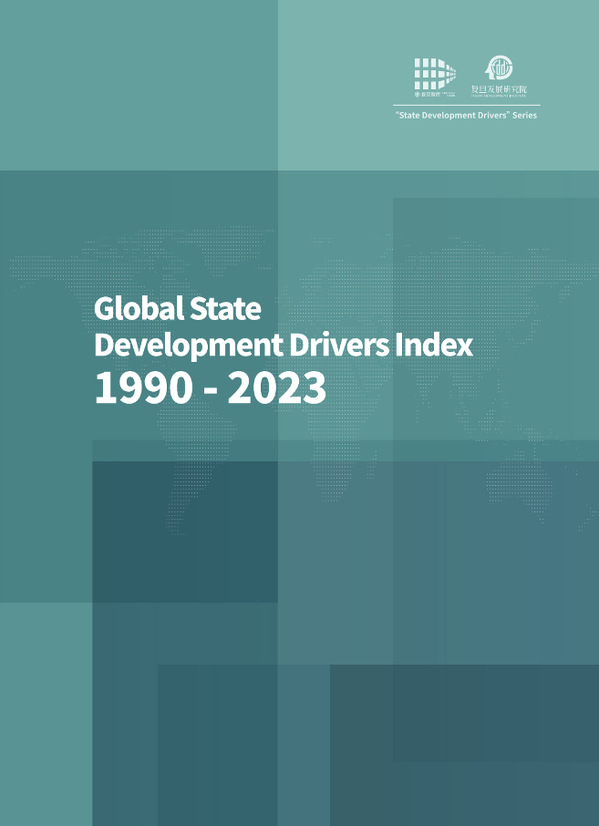
Task: Pick the light teal strip at the bottom left
Action: [x=46, y=714]
